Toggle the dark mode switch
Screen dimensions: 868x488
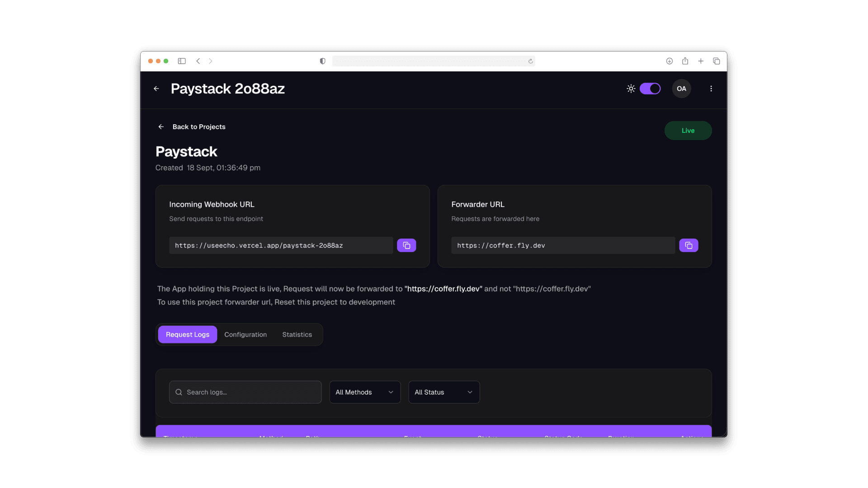click(650, 89)
